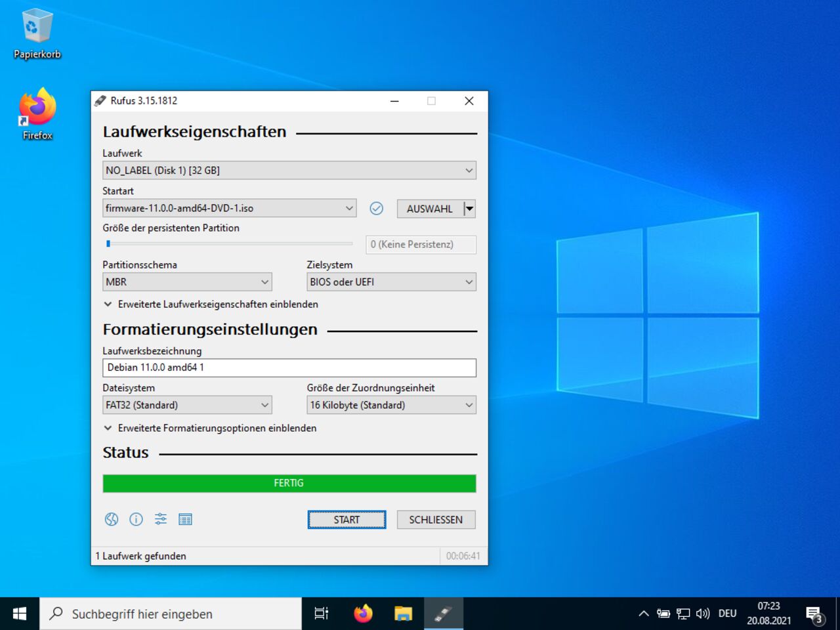Click Show desktop sliver at taskbar edge
Screen dimensions: 840x630
tap(838, 614)
